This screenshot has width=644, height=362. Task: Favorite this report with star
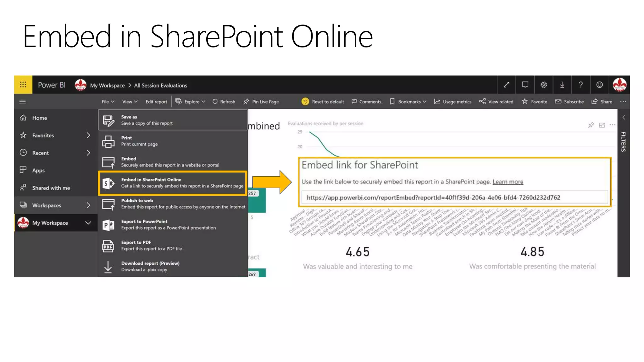coord(535,101)
